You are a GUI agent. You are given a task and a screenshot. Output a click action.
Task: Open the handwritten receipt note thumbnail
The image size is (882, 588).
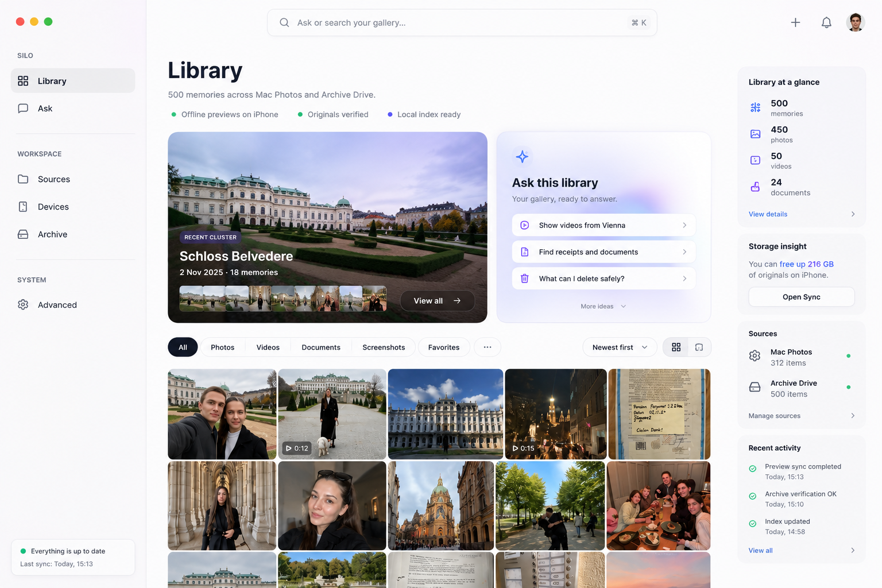pyautogui.click(x=659, y=414)
